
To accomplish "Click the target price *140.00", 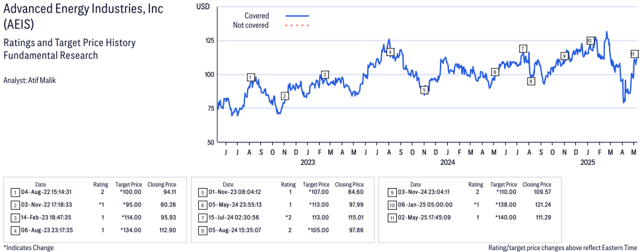I will click(x=506, y=218).
